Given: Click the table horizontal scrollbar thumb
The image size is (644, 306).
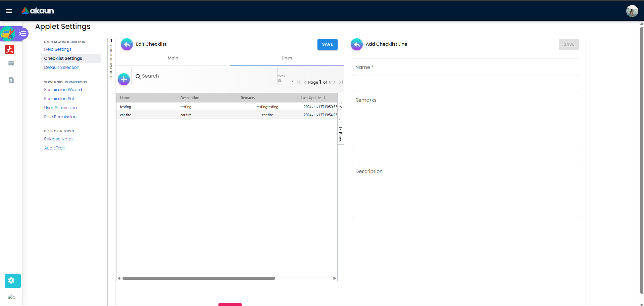Looking at the screenshot, I should click(199, 278).
